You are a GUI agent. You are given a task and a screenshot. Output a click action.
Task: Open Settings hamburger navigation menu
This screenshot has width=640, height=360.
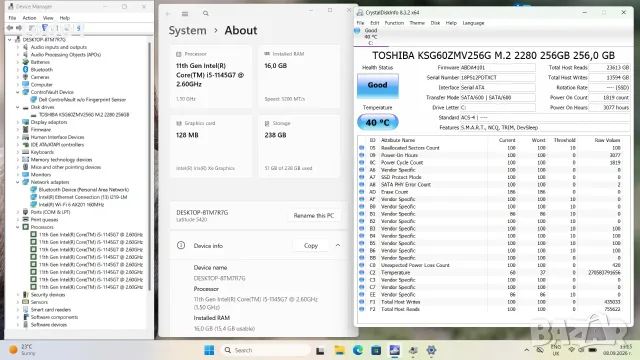click(185, 14)
